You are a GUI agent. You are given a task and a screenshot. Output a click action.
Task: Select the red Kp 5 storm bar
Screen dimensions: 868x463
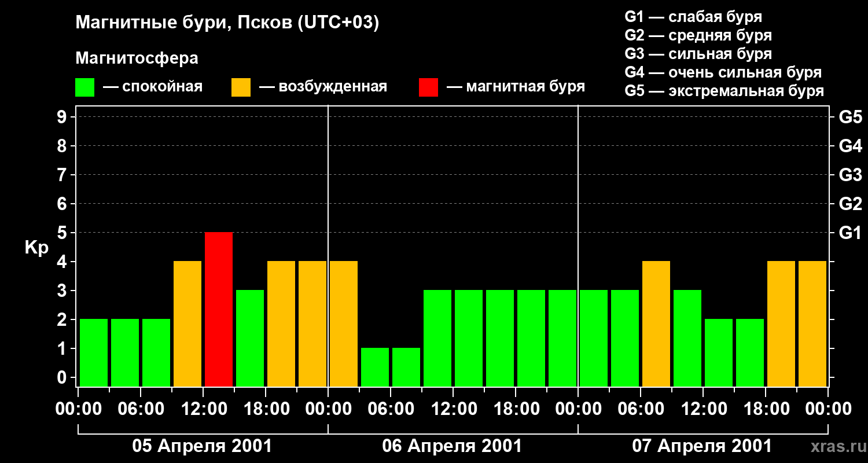click(x=219, y=309)
